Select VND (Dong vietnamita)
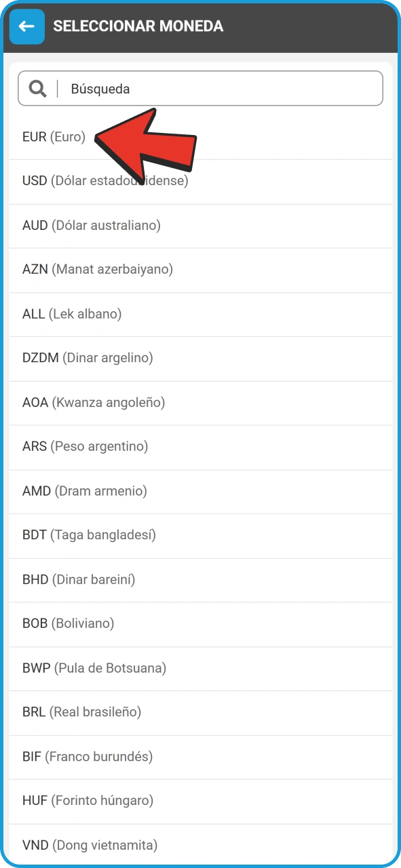401x868 pixels. pyautogui.click(x=200, y=844)
